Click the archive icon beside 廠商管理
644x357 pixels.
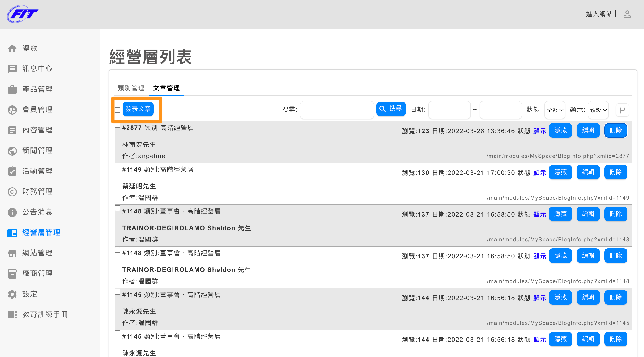(12, 274)
